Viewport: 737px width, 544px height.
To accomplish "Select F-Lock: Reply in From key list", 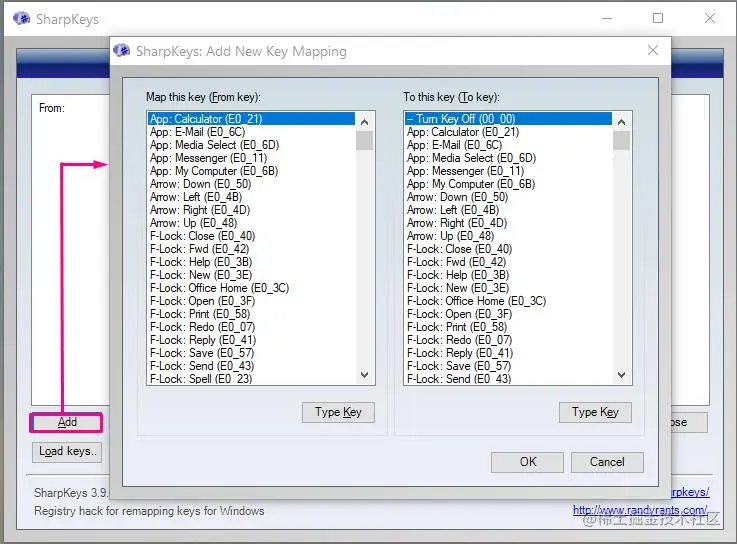I will 251,340.
